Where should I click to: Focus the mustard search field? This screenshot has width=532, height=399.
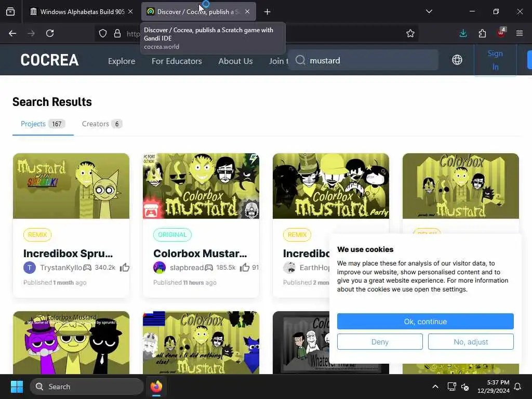point(363,60)
